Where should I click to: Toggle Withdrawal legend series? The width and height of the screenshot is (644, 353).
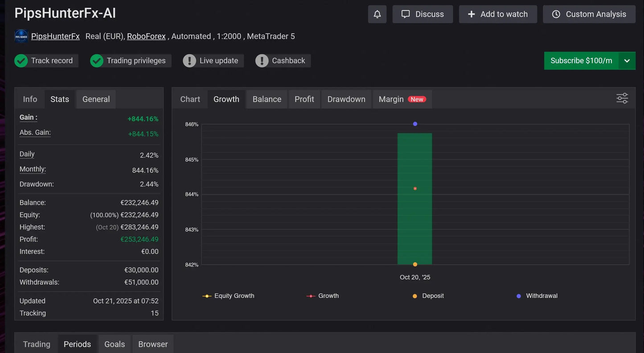click(537, 296)
